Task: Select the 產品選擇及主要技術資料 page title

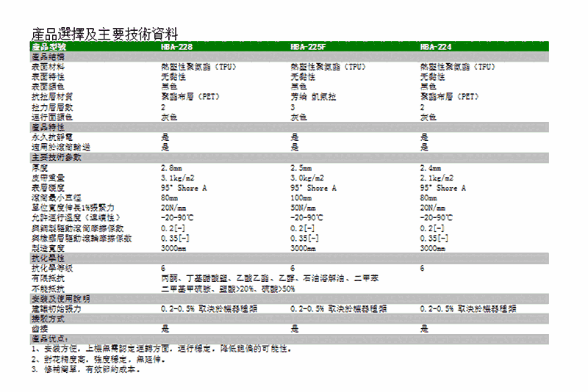Action: click(105, 33)
